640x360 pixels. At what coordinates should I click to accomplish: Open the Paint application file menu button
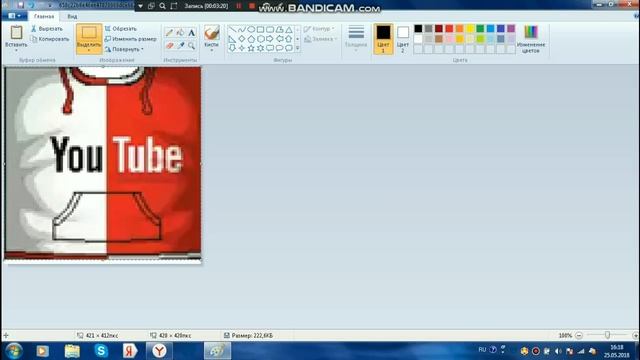click(15, 16)
